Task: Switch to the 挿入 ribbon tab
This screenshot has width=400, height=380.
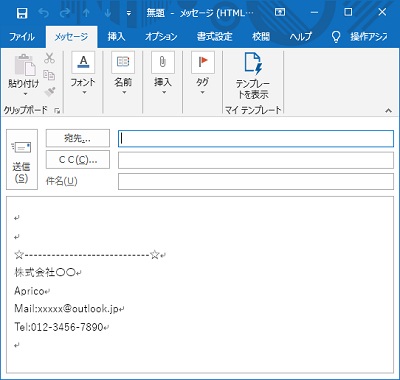Action: tap(116, 36)
